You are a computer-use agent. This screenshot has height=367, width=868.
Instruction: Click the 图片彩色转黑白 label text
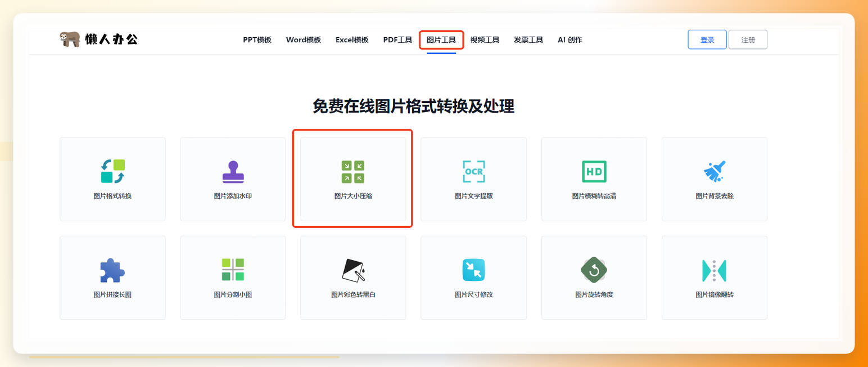coord(353,295)
